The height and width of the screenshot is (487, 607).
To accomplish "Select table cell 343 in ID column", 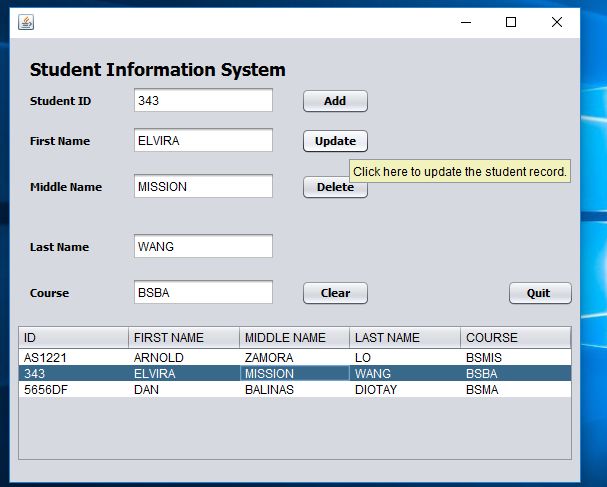I will 74,373.
